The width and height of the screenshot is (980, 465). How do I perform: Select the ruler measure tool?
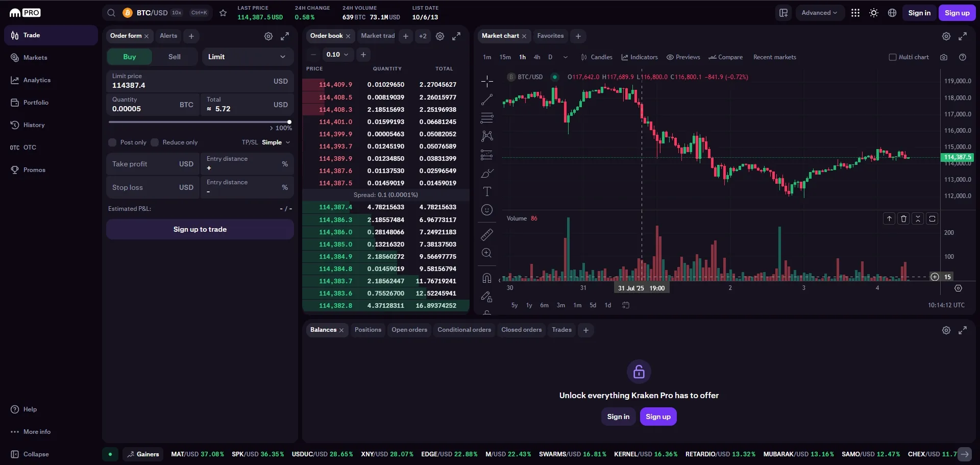tap(487, 235)
